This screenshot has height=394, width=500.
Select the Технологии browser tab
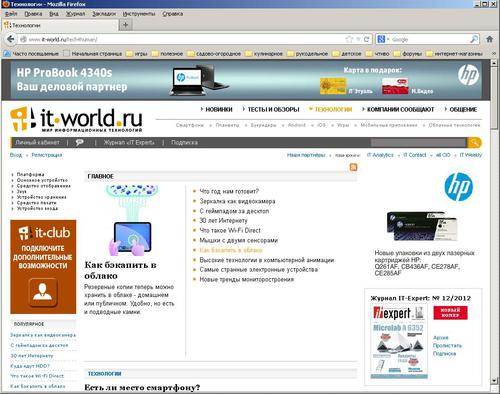(60, 25)
